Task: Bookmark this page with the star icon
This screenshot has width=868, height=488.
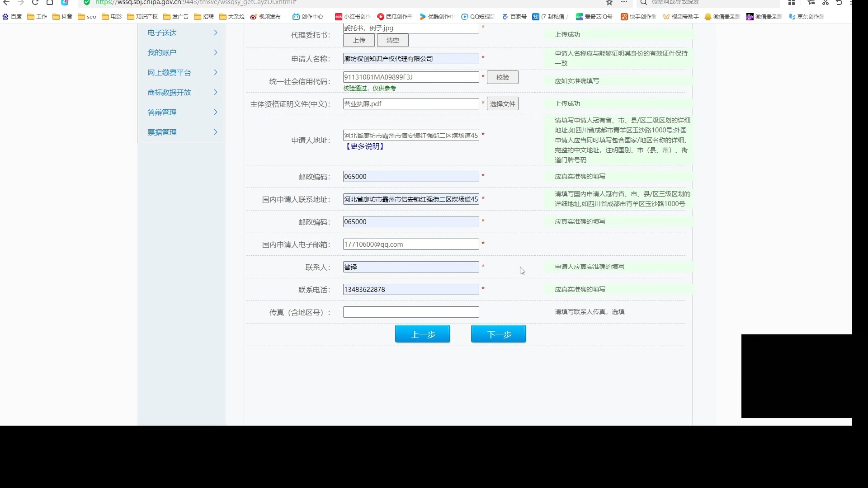Action: point(609,2)
